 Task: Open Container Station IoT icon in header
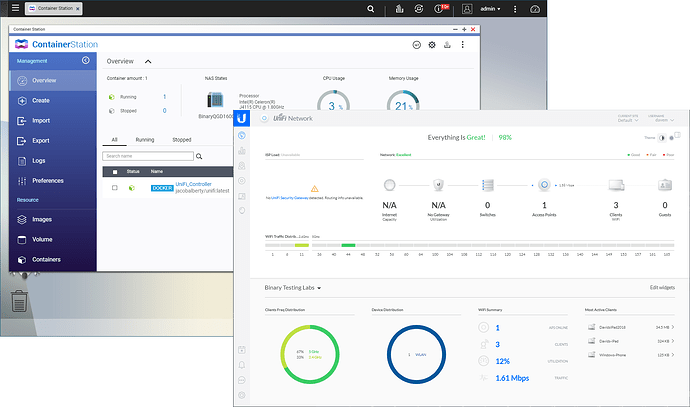pos(416,45)
